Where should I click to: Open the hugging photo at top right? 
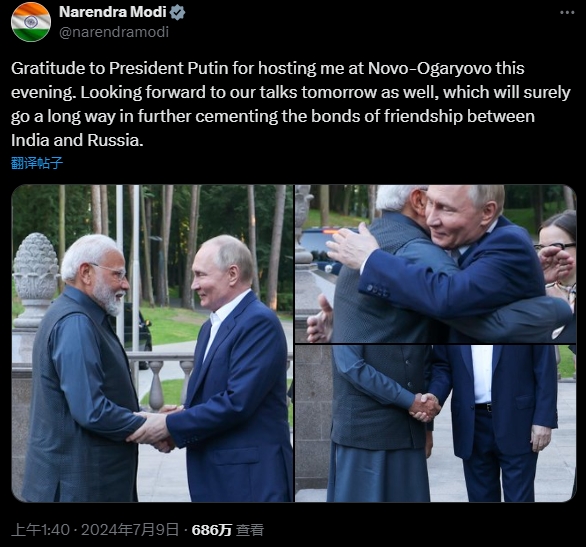435,264
